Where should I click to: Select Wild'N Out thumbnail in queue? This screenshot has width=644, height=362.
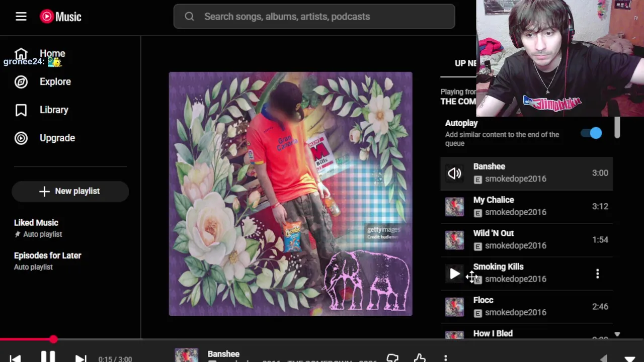point(454,240)
